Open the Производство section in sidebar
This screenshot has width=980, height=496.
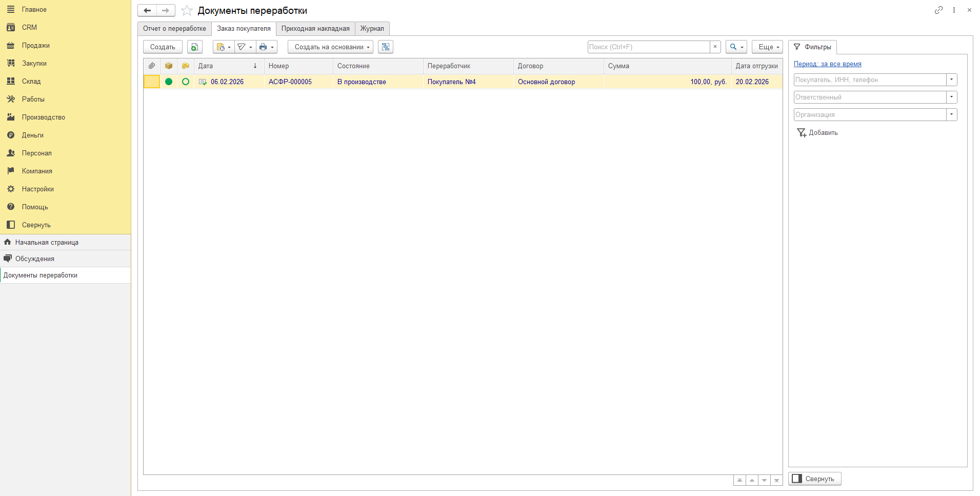44,117
